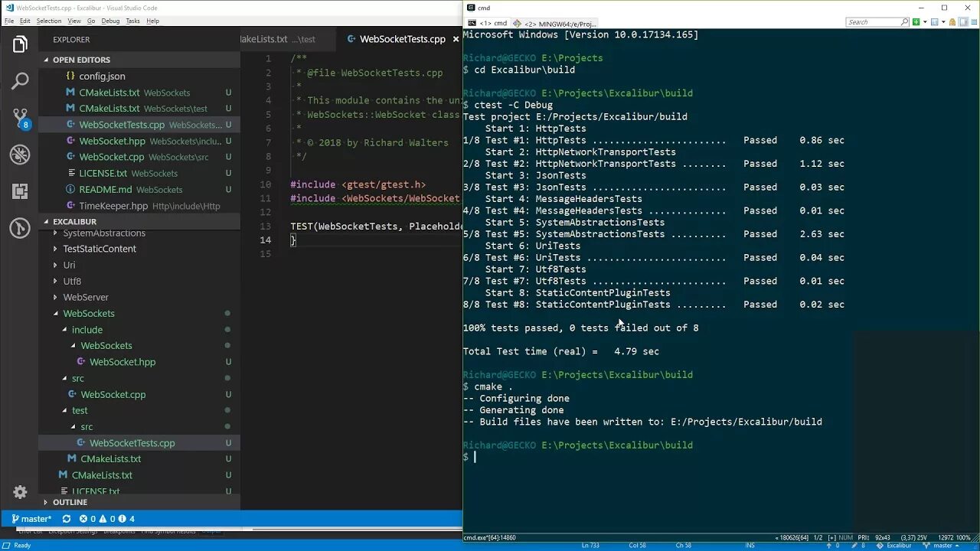The width and height of the screenshot is (980, 551).
Task: Select WebSocketTests.cpp in Excalibur file tree
Action: pos(139,442)
